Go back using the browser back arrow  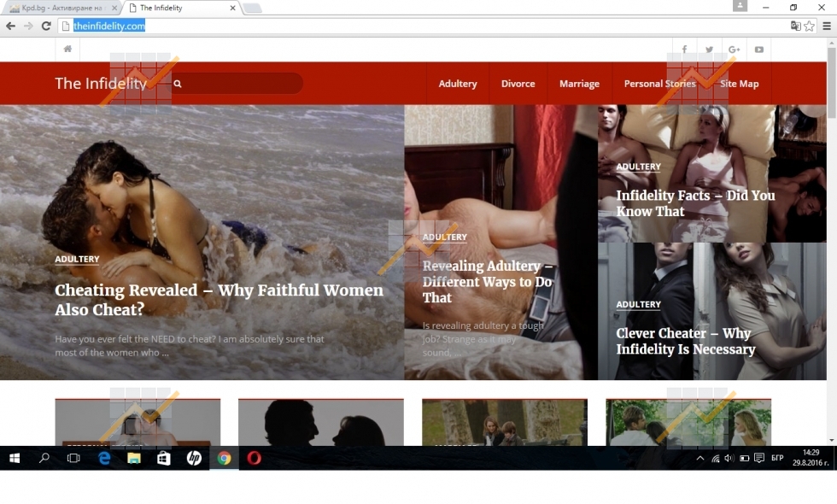[x=10, y=26]
